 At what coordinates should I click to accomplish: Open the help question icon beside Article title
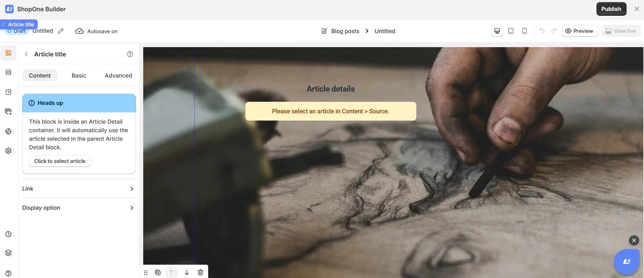(130, 54)
